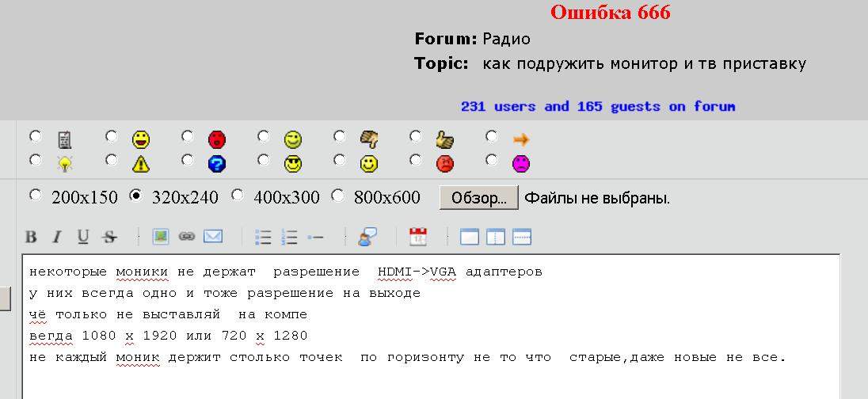Insert a quote with person-speech icon
Screen dimensions: 868x399
(367, 237)
